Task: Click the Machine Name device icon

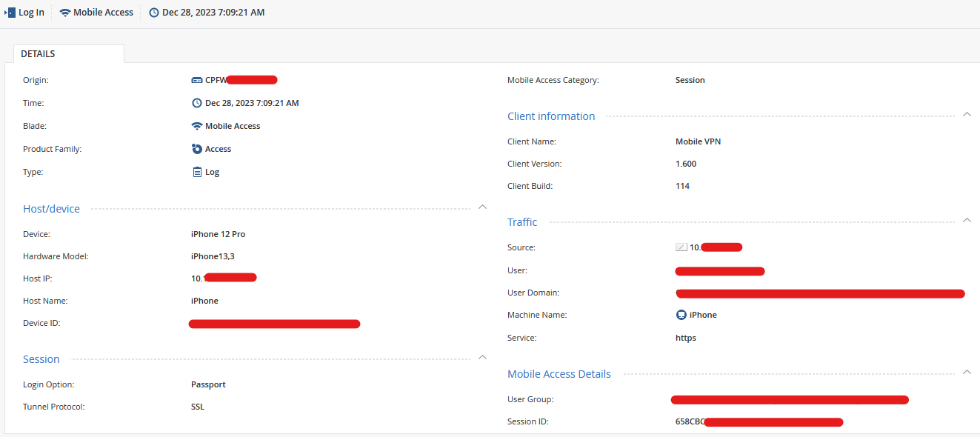Action: coord(681,315)
